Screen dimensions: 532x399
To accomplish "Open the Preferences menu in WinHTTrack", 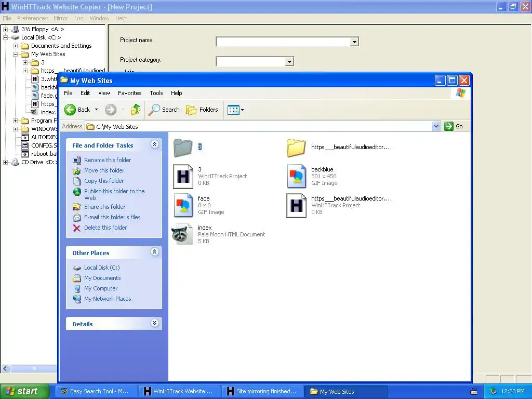I will (32, 18).
